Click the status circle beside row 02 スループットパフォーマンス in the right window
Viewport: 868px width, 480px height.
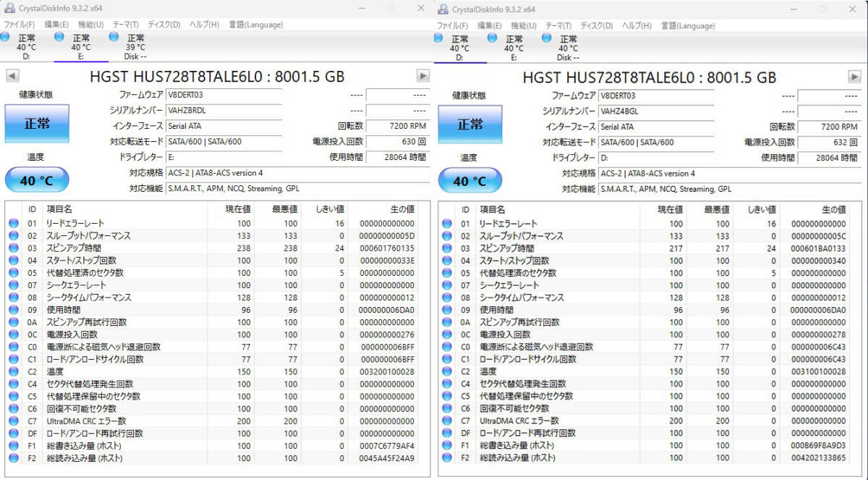[446, 236]
